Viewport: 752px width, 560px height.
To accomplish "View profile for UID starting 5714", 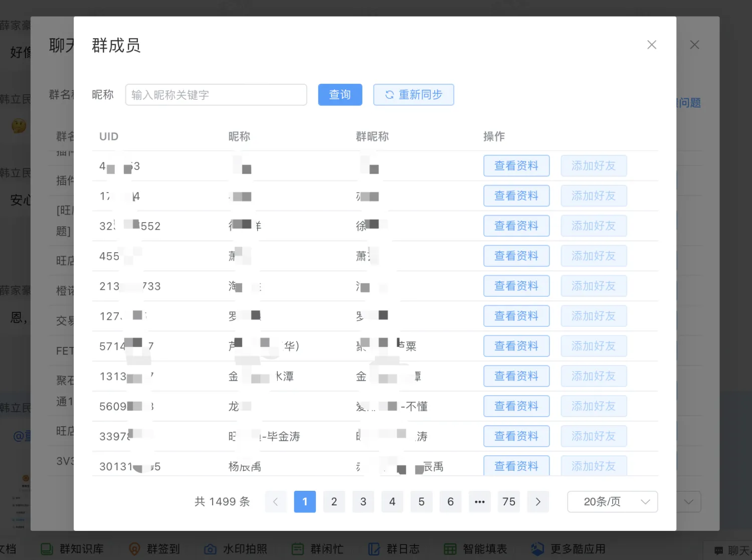I will click(x=516, y=346).
